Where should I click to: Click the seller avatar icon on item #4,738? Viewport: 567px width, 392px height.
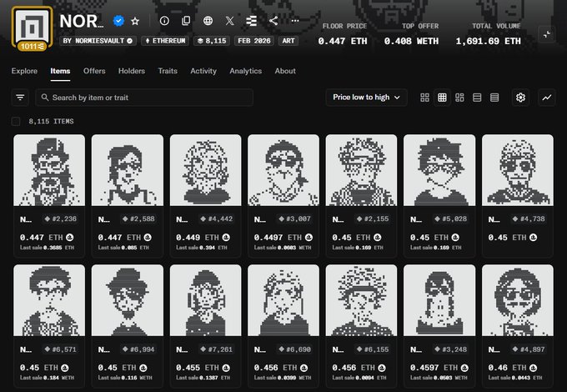click(533, 238)
